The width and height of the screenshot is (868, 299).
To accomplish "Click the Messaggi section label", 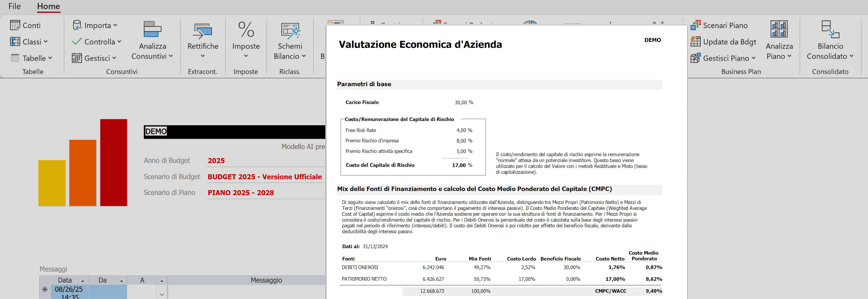I will pyautogui.click(x=53, y=269).
